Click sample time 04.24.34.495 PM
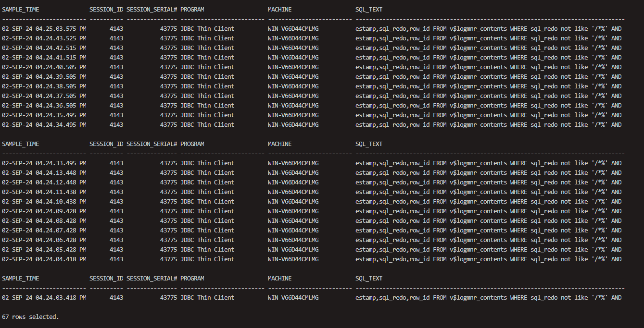This screenshot has width=644, height=328. click(x=61, y=125)
